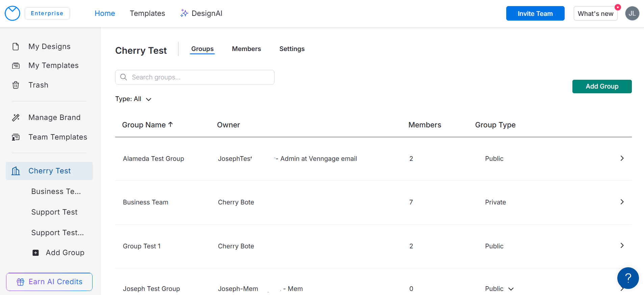Click the Group Type column header
644x295 pixels.
click(x=495, y=125)
